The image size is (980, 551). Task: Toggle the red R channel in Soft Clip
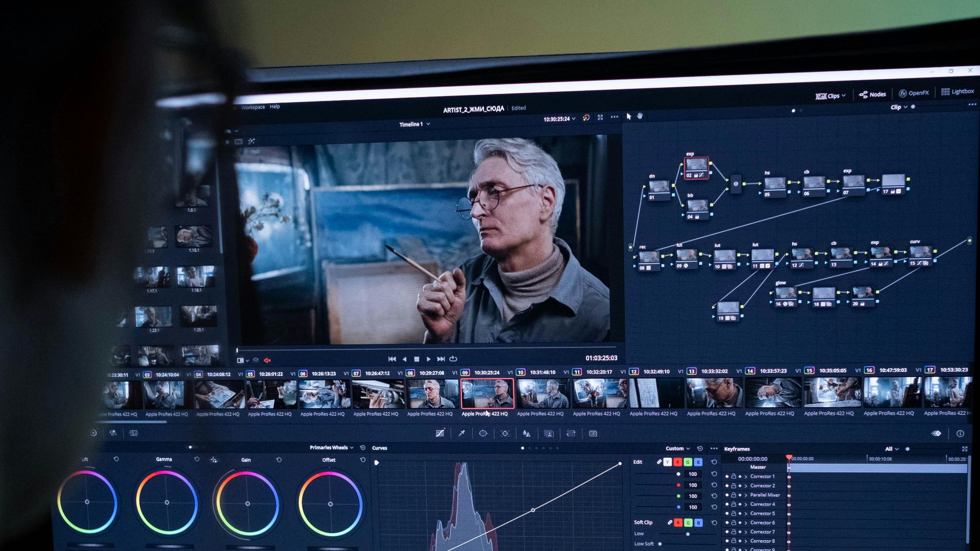click(x=678, y=522)
